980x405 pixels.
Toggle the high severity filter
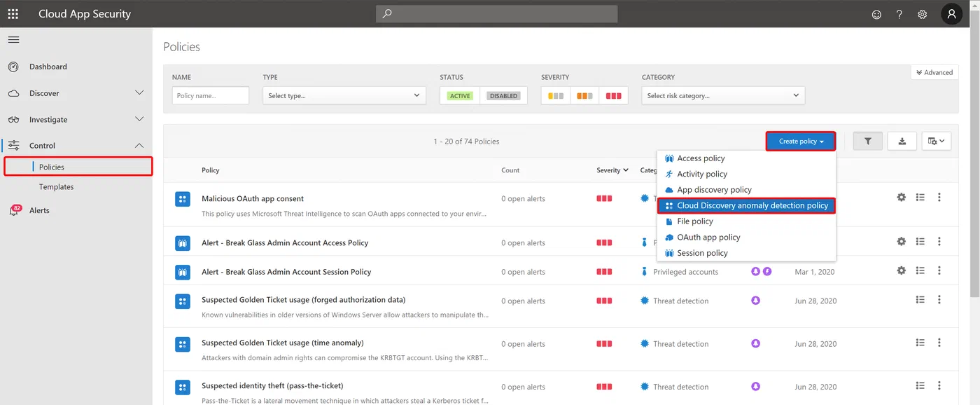pyautogui.click(x=613, y=96)
